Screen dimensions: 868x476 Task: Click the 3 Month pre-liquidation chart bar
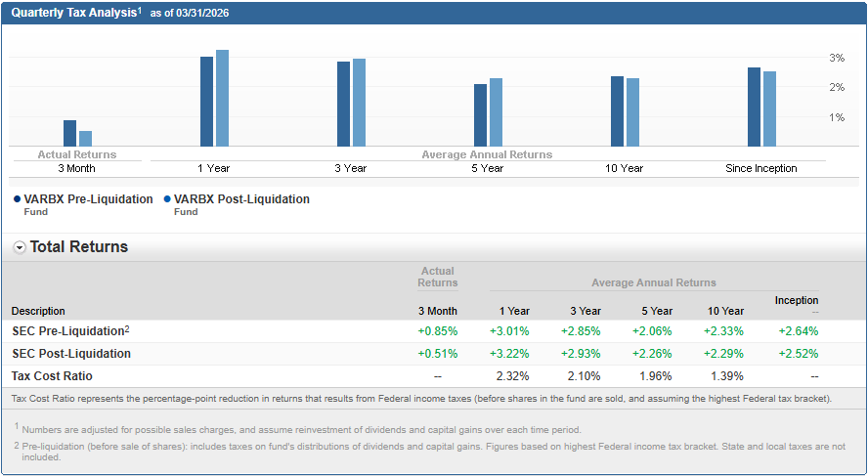pyautogui.click(x=69, y=133)
